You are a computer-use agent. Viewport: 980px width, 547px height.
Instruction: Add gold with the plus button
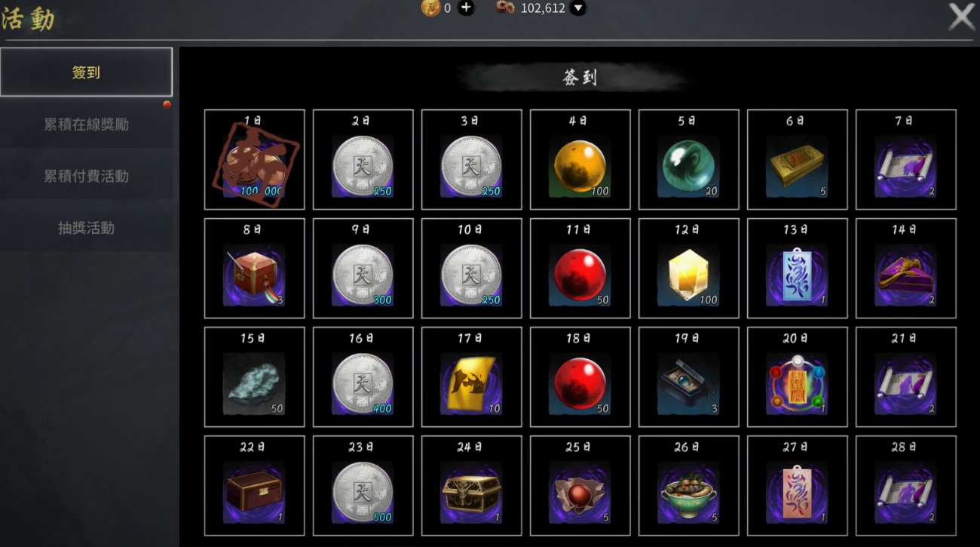tap(467, 8)
